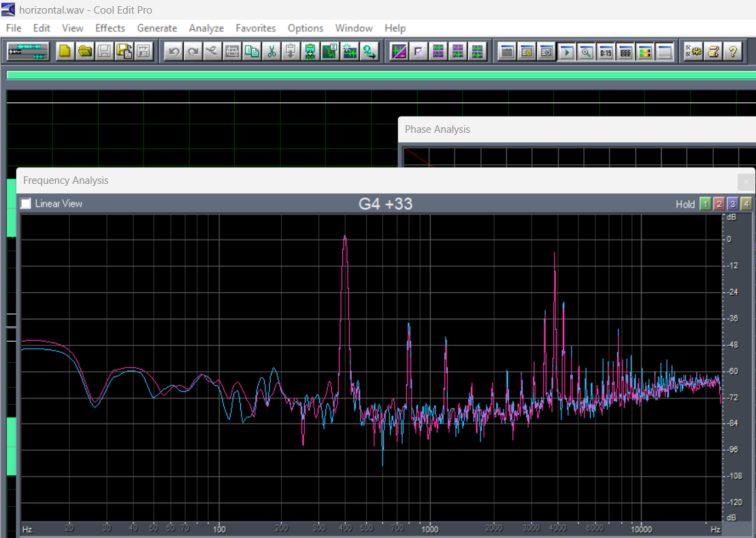Click the scissors Cut icon
The image size is (756, 538).
pos(271,52)
